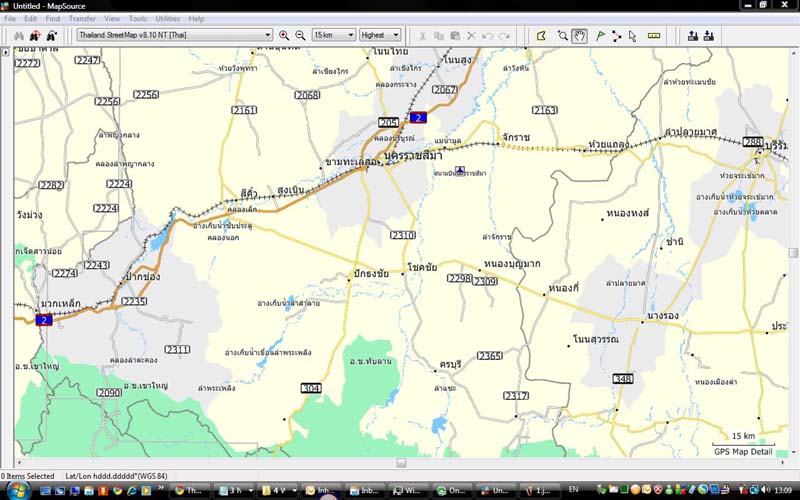Open the Utilities menu
This screenshot has height=500, width=800.
pyautogui.click(x=168, y=18)
